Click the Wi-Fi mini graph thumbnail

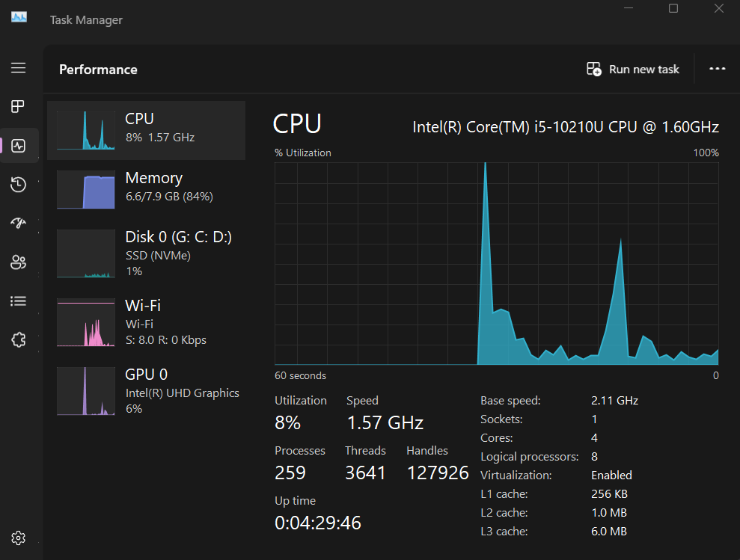point(86,322)
